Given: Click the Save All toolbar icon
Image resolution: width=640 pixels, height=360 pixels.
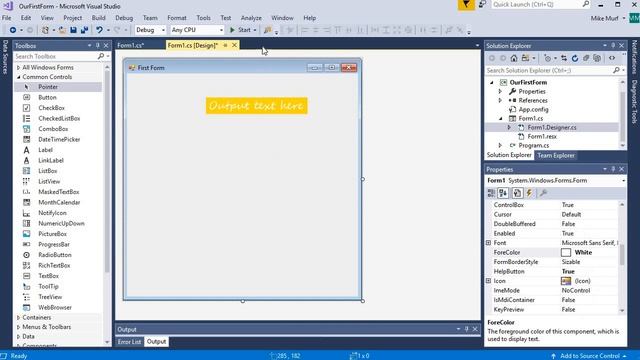Looking at the screenshot, I should 84,30.
